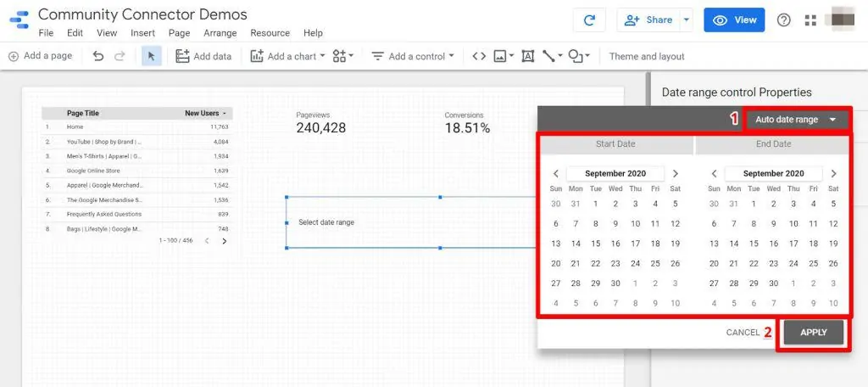The height and width of the screenshot is (387, 868).
Task: Open the Page menu
Action: pos(180,33)
